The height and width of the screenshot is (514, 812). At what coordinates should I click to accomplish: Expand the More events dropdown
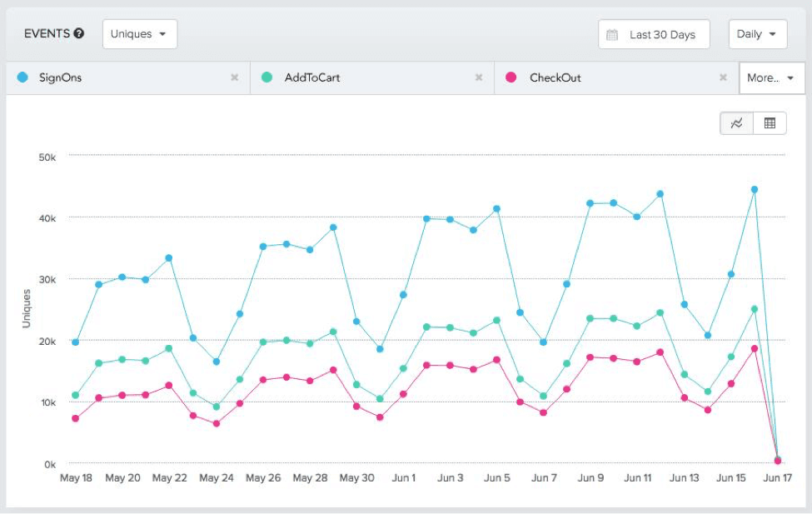[771, 77]
